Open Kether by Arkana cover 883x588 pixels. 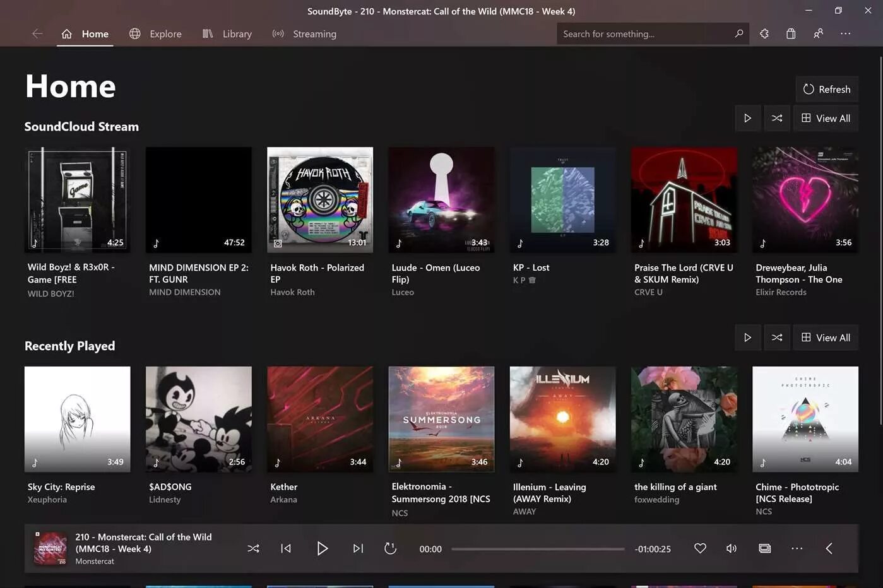(320, 420)
